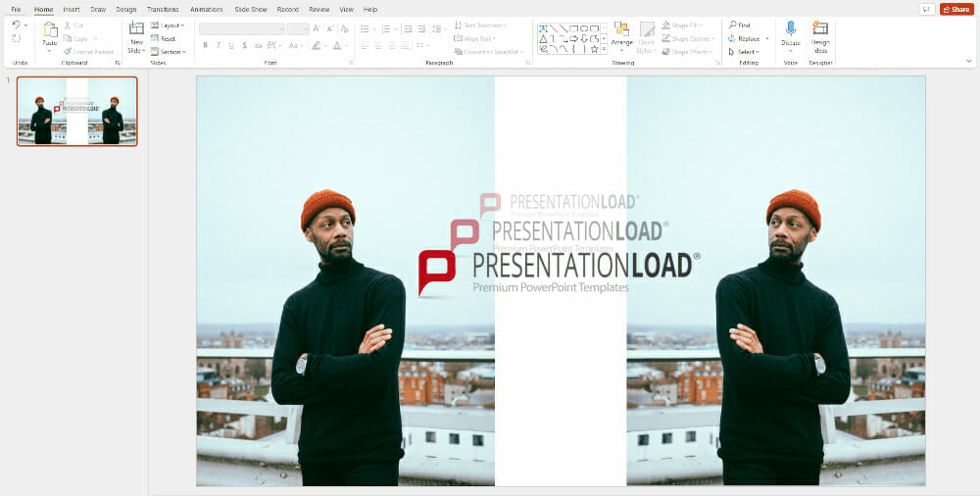Open the font name combo box
Screen dimensions: 980x496
(242, 28)
